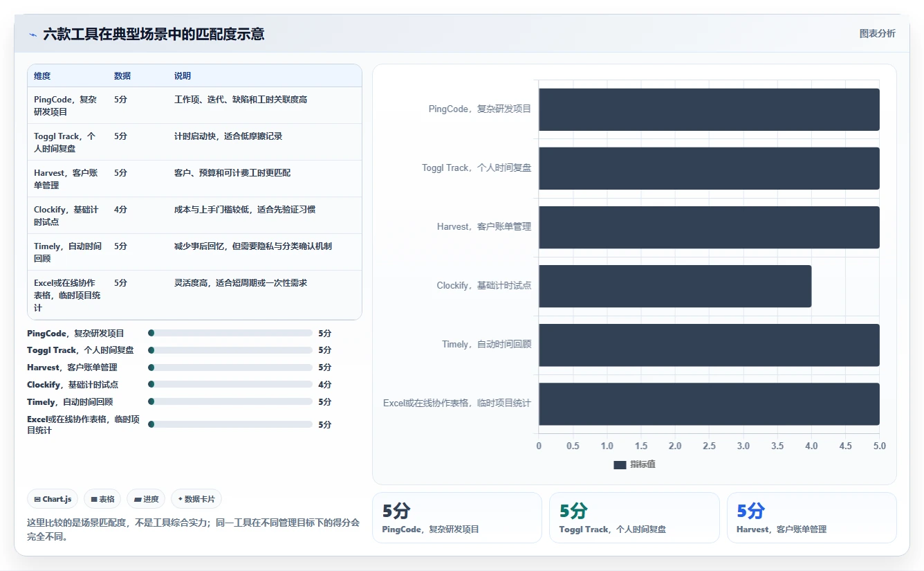This screenshot has height=571, width=924.
Task: Click the PingCode 5分 data card
Action: tap(457, 518)
